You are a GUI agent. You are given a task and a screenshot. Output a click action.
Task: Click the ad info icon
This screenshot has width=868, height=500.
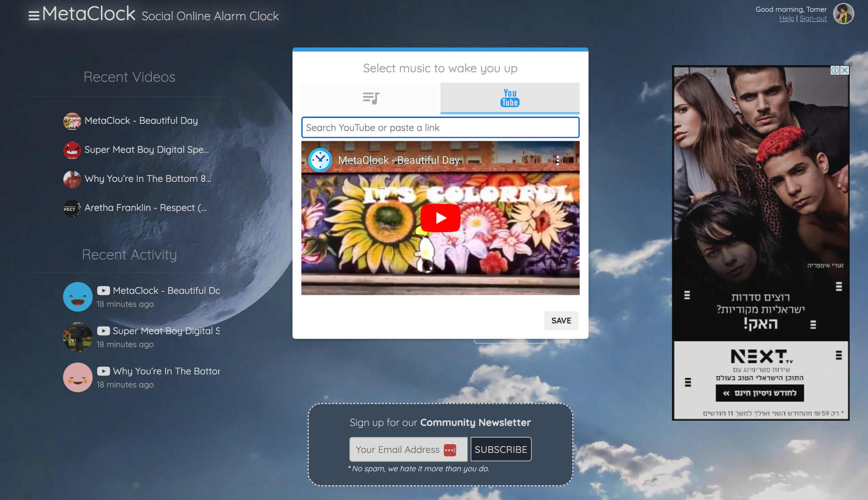835,70
